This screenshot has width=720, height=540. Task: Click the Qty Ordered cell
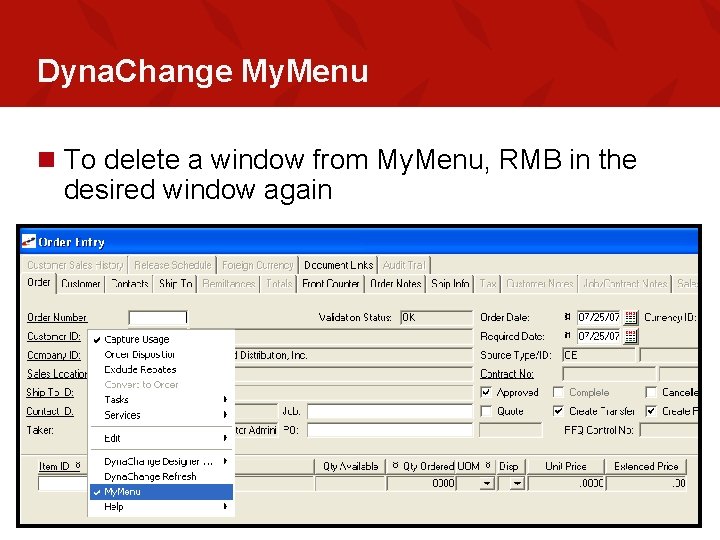tap(421, 483)
